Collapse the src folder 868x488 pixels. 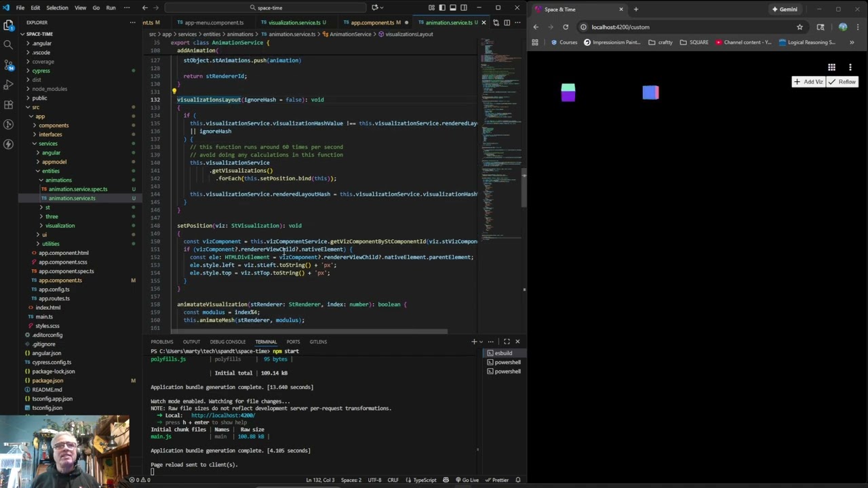[x=35, y=107]
